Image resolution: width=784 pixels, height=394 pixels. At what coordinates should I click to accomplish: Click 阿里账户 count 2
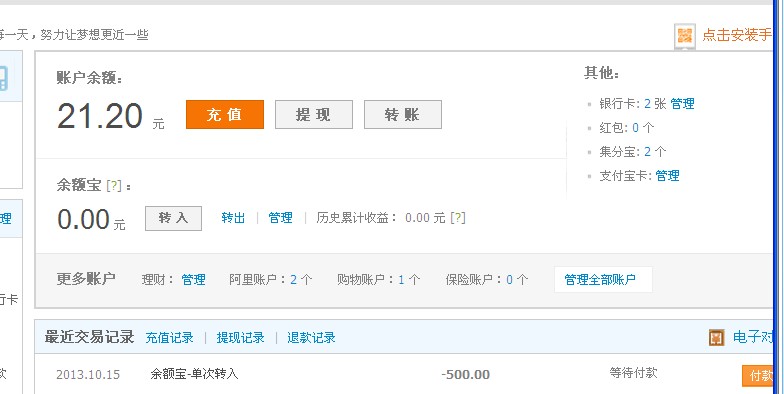294,280
